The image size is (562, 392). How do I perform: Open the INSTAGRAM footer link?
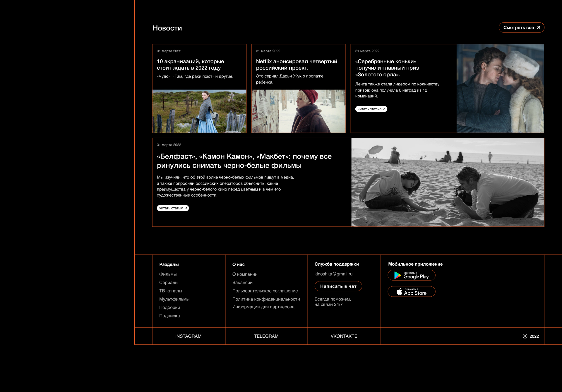click(x=188, y=336)
